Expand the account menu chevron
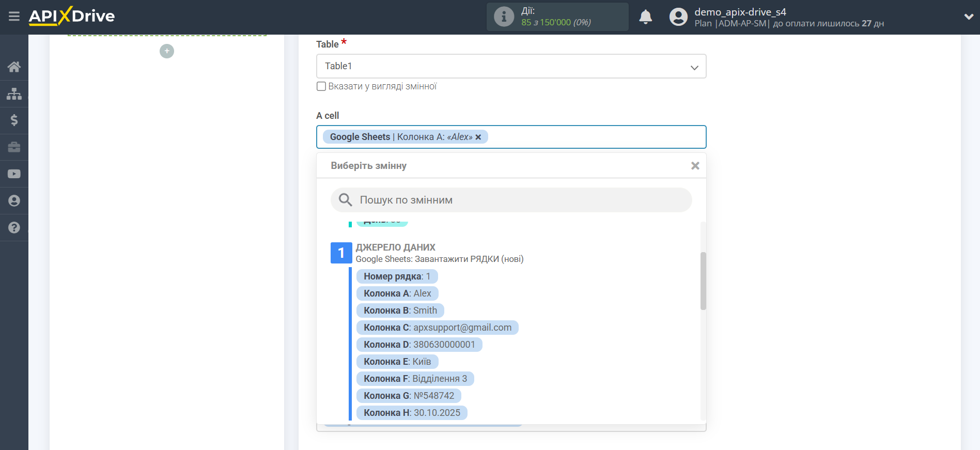980x450 pixels. click(x=969, y=17)
